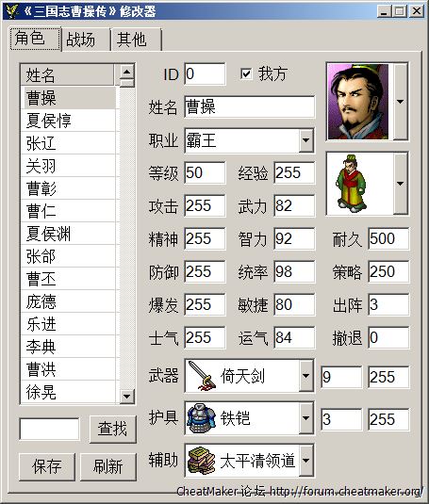Click the green-robed character sprite image
Image resolution: width=429 pixels, height=504 pixels.
pos(351,184)
